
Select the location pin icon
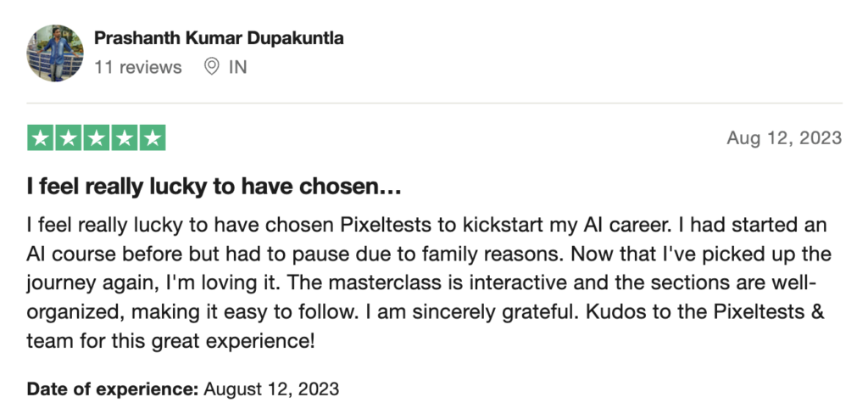211,67
